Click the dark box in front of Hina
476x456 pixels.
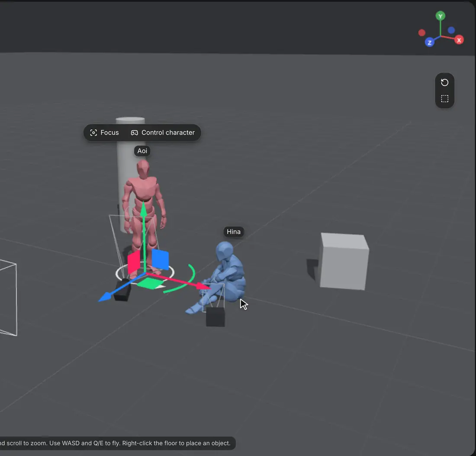coord(215,317)
